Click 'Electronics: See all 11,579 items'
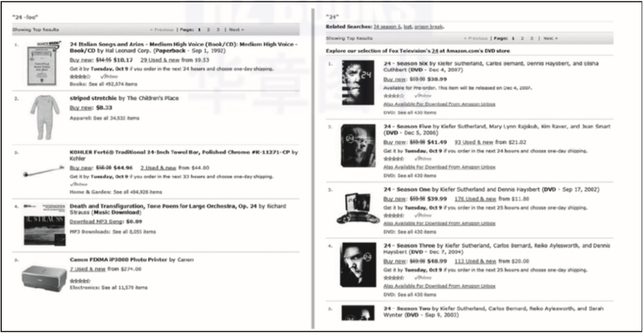 point(109,287)
